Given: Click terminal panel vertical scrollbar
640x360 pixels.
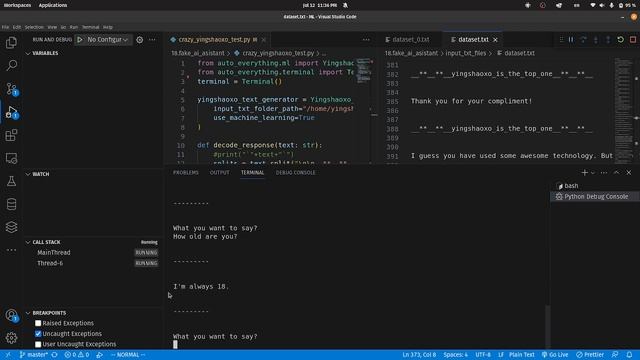Looking at the screenshot, I should pyautogui.click(x=547, y=327).
